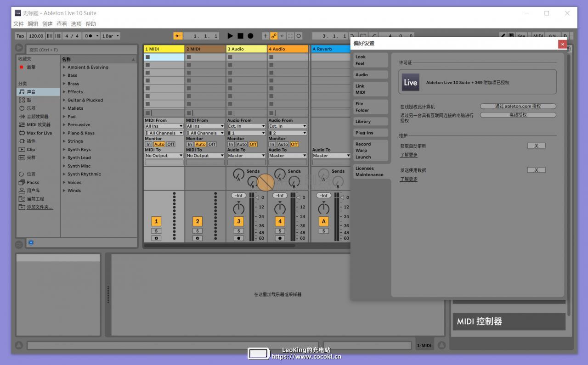
Task: Click 添加文件夹 Add Folder
Action: (38, 207)
